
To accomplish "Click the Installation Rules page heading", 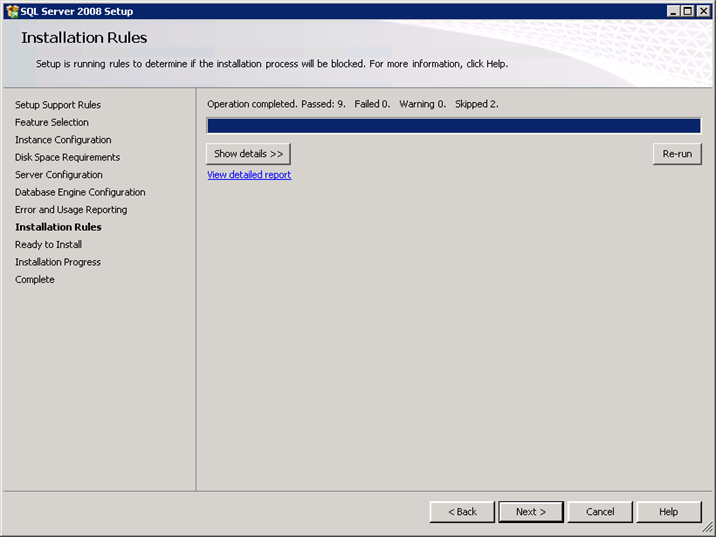I will 84,37.
